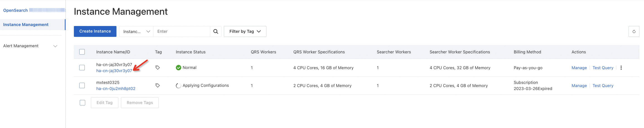Click the Applying Configurations spinner icon
This screenshot has height=128, width=644.
(x=178, y=85)
